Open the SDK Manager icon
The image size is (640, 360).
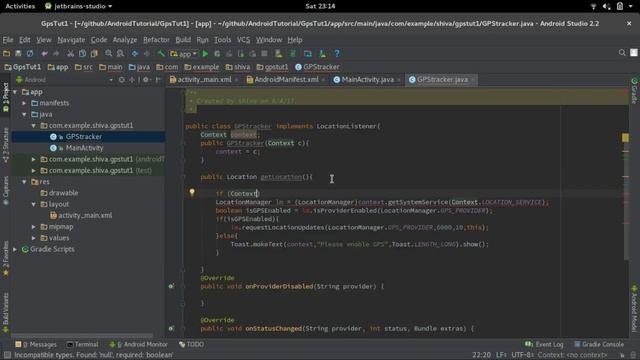click(322, 53)
